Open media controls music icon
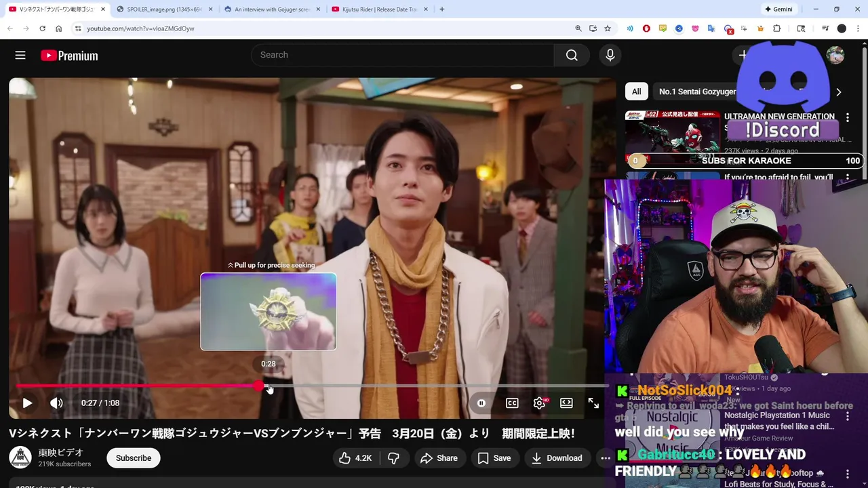 point(825,28)
